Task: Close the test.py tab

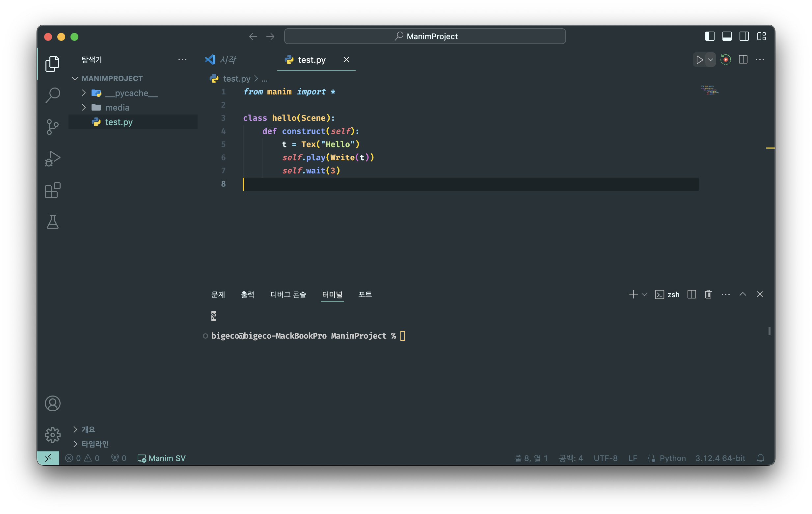Action: (346, 60)
